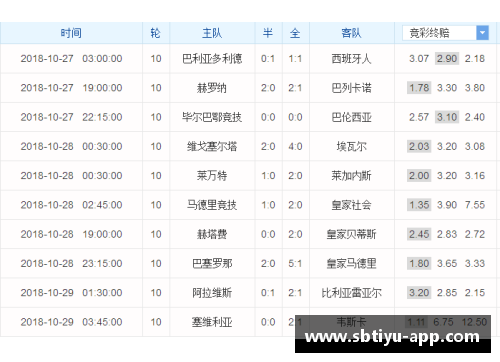Select home team 赫塔费

[212, 234]
